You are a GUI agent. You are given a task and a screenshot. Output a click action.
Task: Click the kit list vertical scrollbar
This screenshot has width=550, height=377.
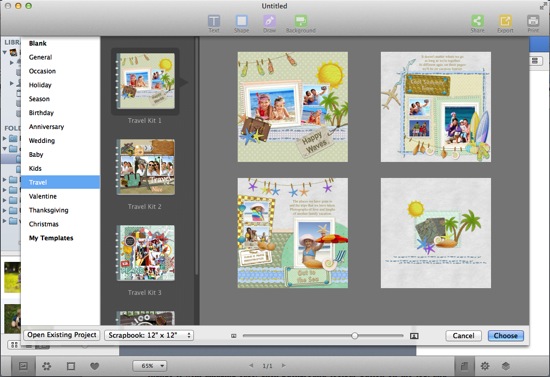[197, 156]
